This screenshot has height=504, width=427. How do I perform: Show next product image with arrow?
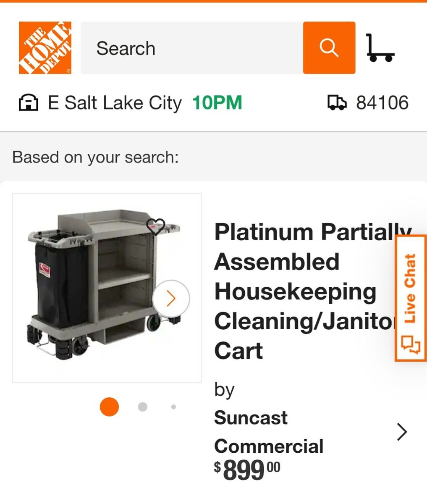(x=171, y=299)
